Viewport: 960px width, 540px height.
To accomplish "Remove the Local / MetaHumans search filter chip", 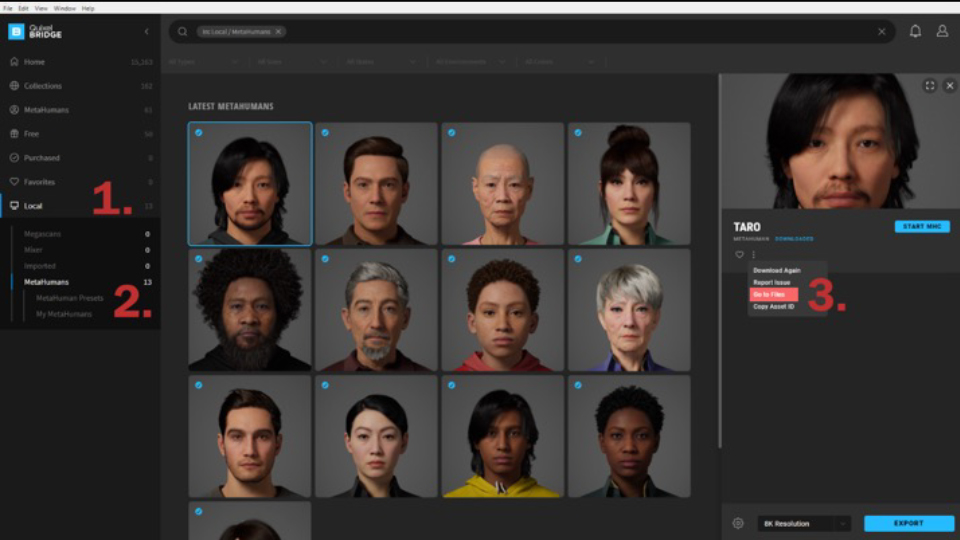I will [278, 31].
